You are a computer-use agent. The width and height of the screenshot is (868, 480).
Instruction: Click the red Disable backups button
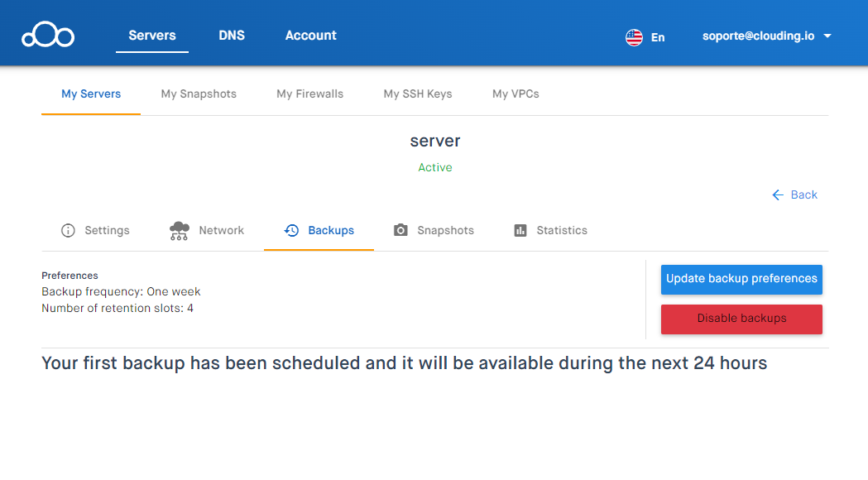coord(741,319)
